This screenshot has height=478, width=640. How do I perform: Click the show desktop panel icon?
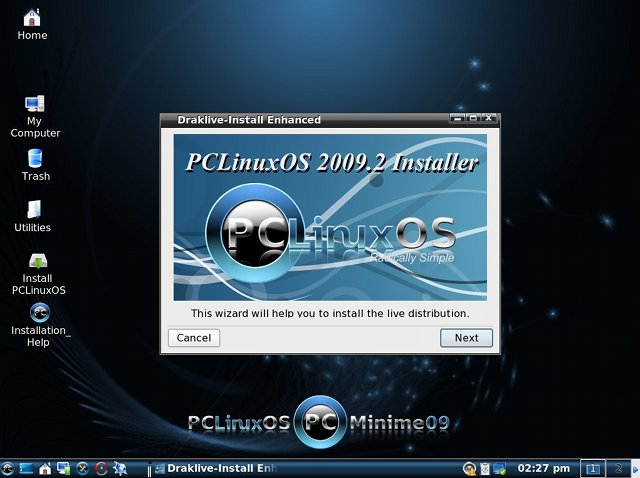(x=26, y=468)
